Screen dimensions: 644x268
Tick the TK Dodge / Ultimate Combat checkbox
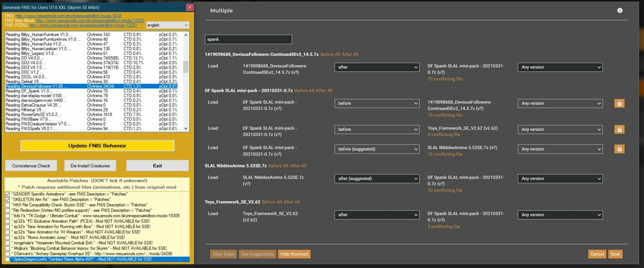[x=7, y=216]
